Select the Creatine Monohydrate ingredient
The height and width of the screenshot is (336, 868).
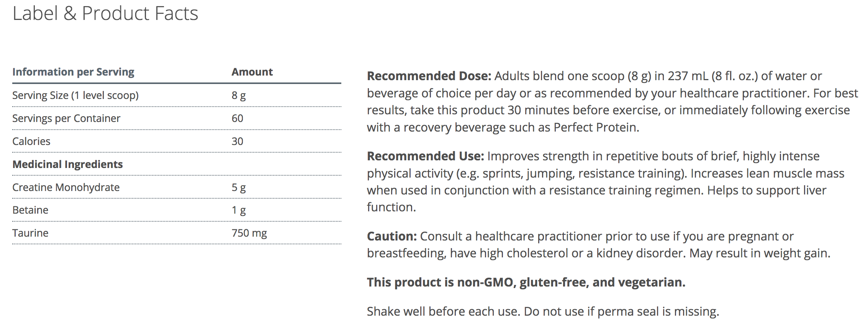[66, 187]
